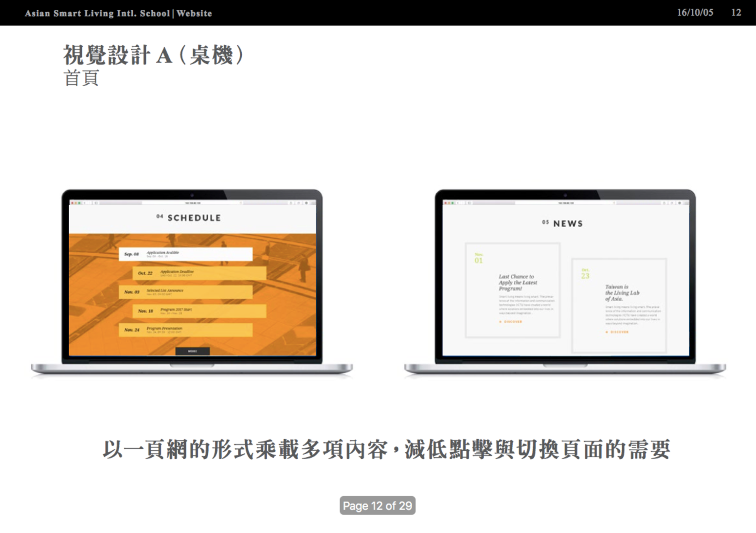Click DISCOVER link in Taiwan Living Lab card

coord(619,332)
